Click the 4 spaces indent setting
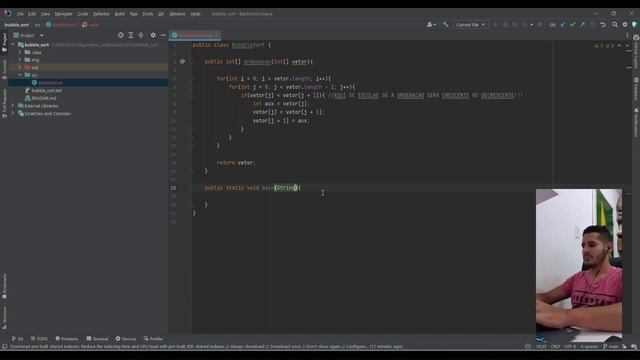640x360 pixels. point(589,347)
